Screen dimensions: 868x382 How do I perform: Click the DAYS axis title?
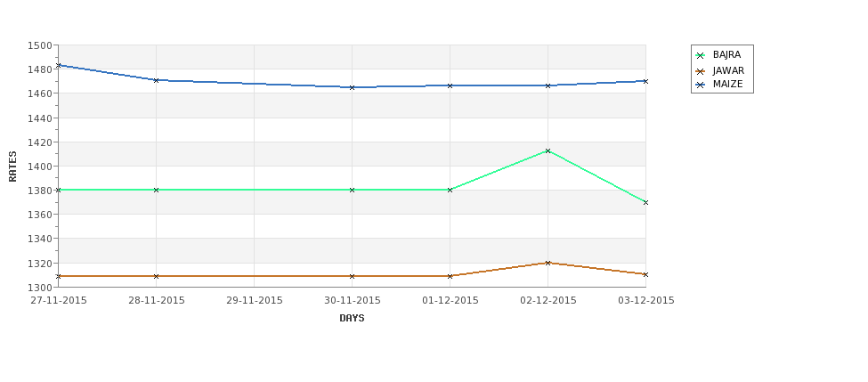click(352, 319)
